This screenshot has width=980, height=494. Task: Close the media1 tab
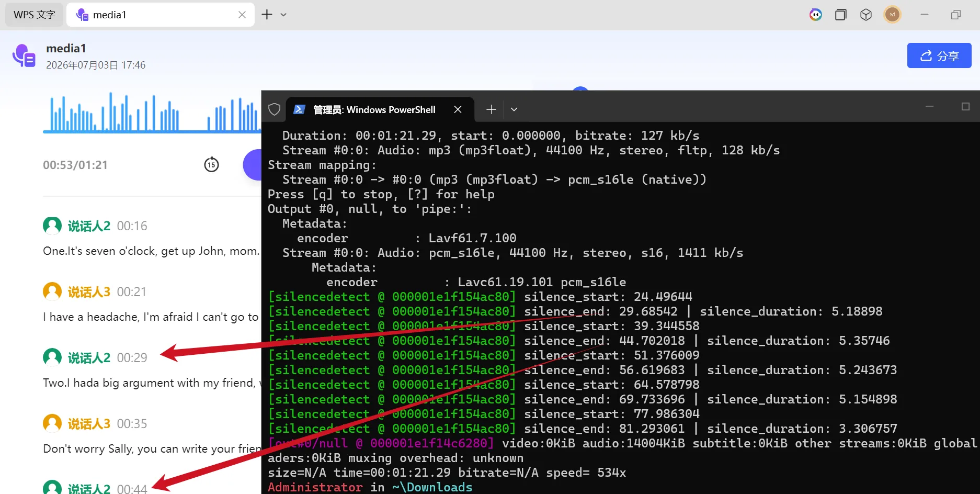pos(242,15)
